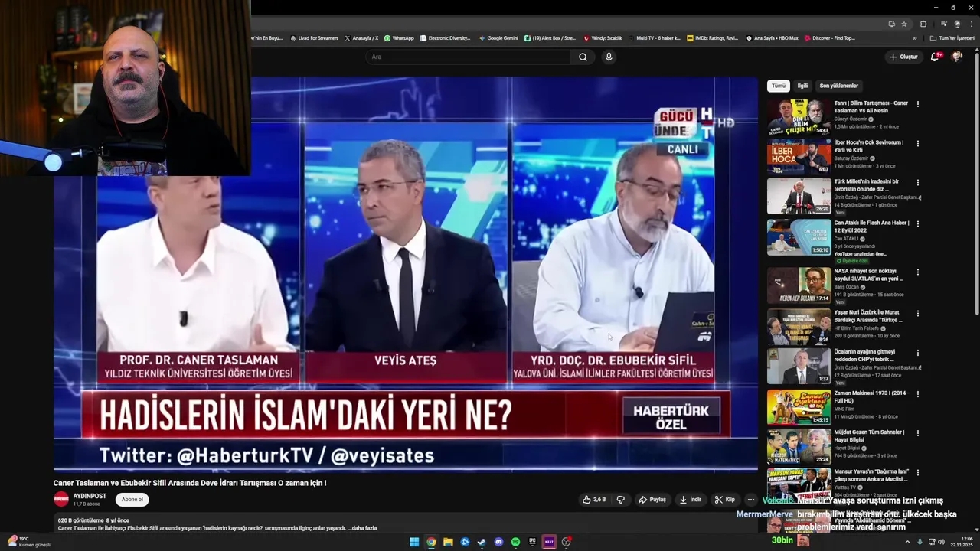The width and height of the screenshot is (980, 551).
Task: Open options menu for Can Ataklı Flash Haber video
Action: pyautogui.click(x=918, y=224)
